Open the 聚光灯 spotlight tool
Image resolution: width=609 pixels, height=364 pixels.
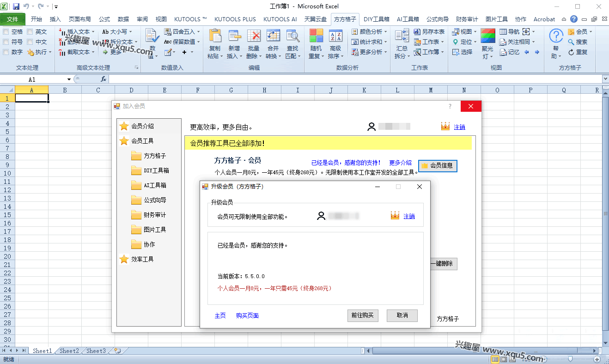[488, 44]
